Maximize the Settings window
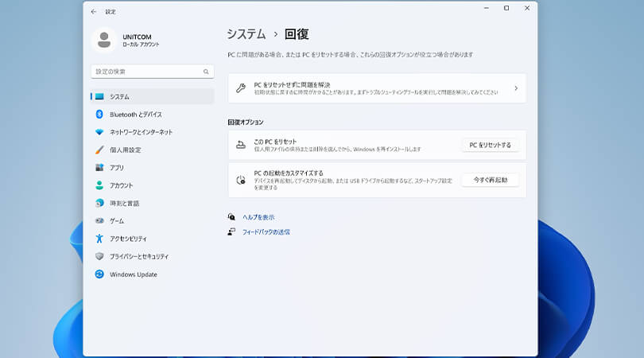Image resolution: width=644 pixels, height=358 pixels. click(506, 8)
